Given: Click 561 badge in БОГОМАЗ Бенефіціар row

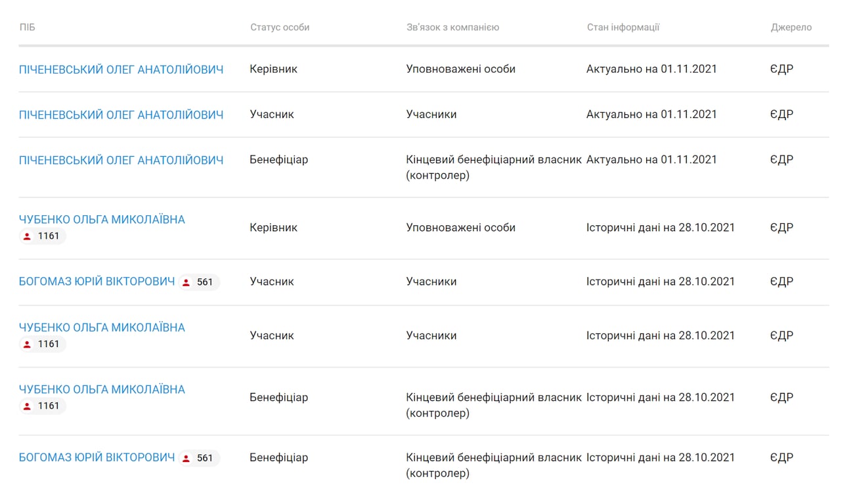Looking at the screenshot, I should coord(199,458).
